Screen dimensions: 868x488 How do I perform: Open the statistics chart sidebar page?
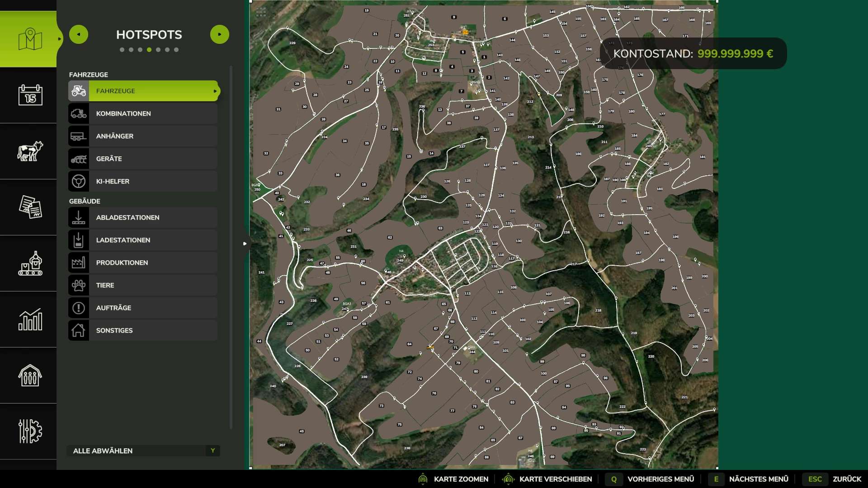pos(30,319)
